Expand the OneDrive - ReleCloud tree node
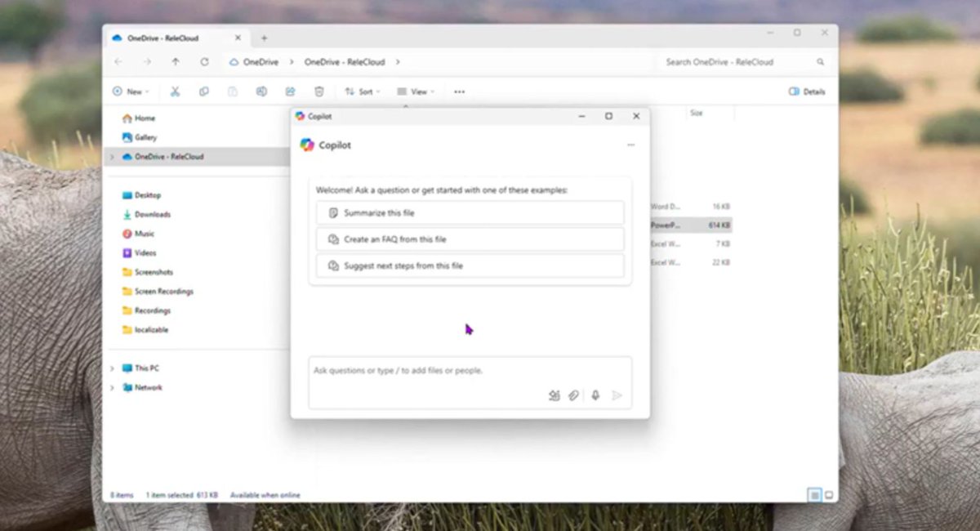 [112, 156]
